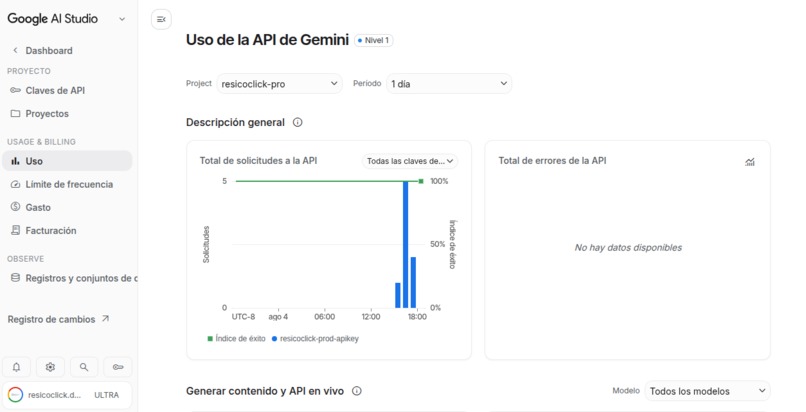Open Modelo dropdown Todos los modelos
The width and height of the screenshot is (806, 412).
(x=707, y=391)
